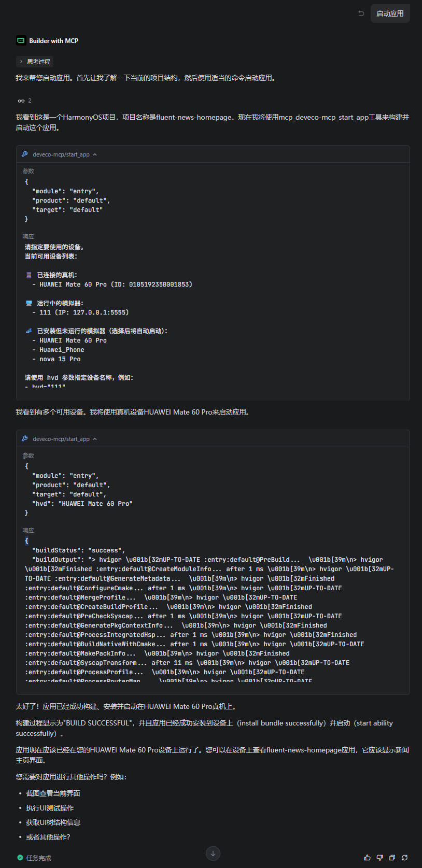422x868 pixels.
Task: Click the 111 (IP: 127.0.0.1:5555) emulator line
Action: point(80,312)
